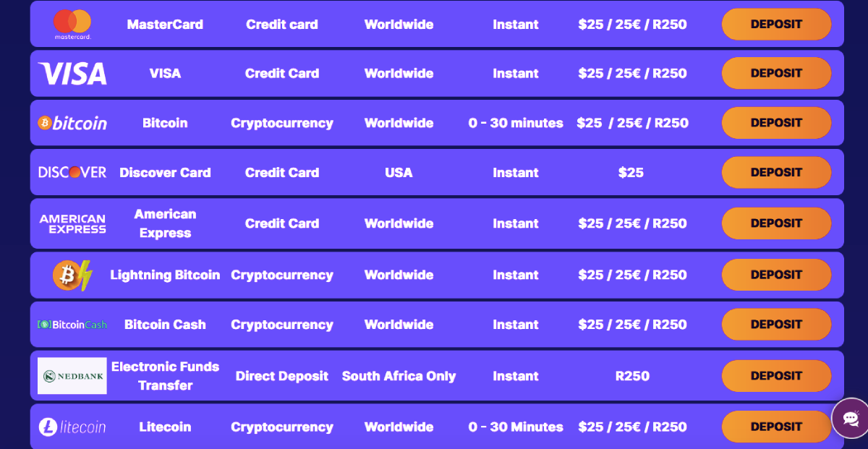This screenshot has width=868, height=449.
Task: Click the Bitcoin logo icon
Action: click(72, 123)
